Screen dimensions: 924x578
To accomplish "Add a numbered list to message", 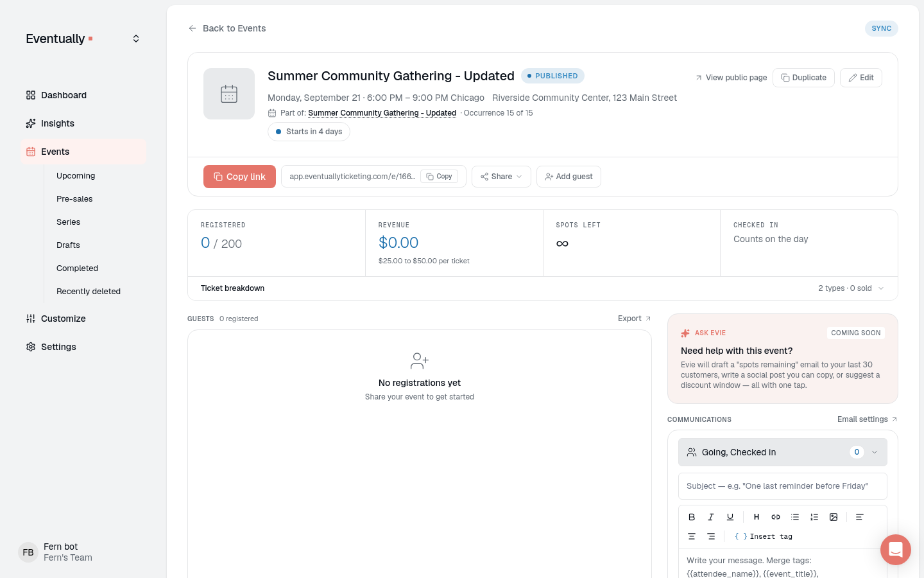I will 814,517.
